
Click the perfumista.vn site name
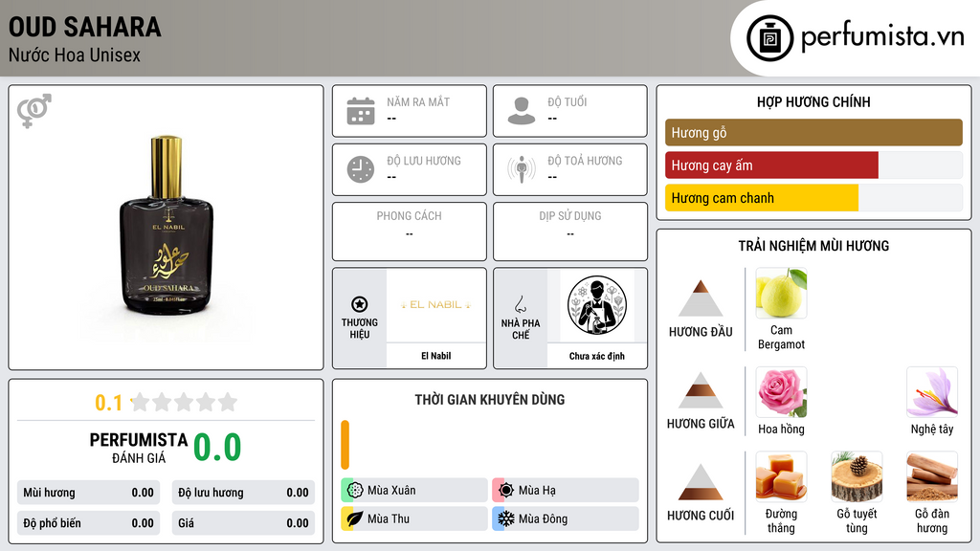(x=882, y=37)
